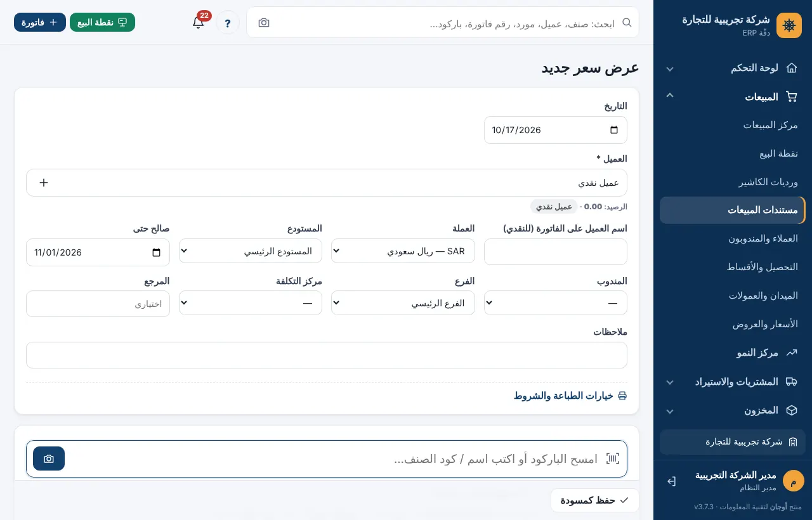Click حفظ كمسودة save draft button
This screenshot has height=520, width=812.
pos(594,500)
